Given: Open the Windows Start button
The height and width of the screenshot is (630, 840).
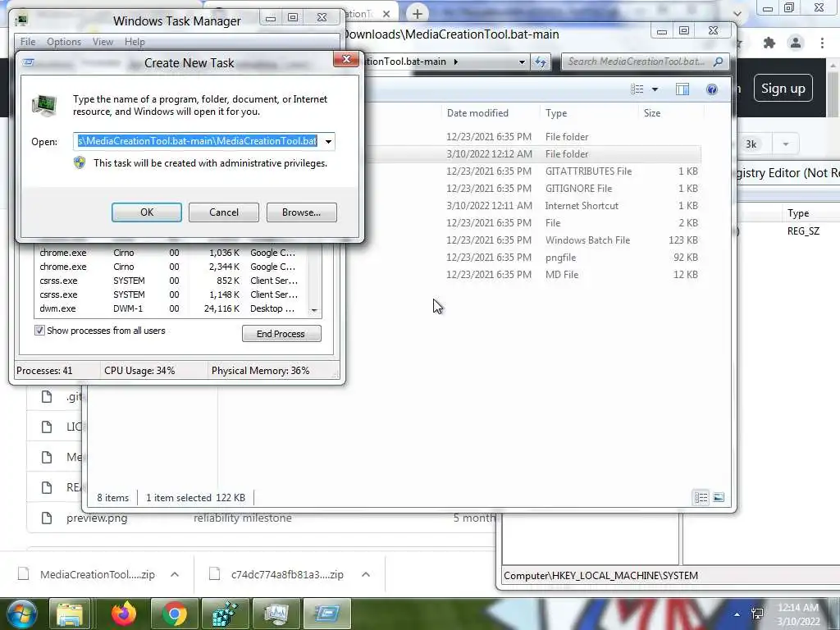Looking at the screenshot, I should pyautogui.click(x=21, y=614).
